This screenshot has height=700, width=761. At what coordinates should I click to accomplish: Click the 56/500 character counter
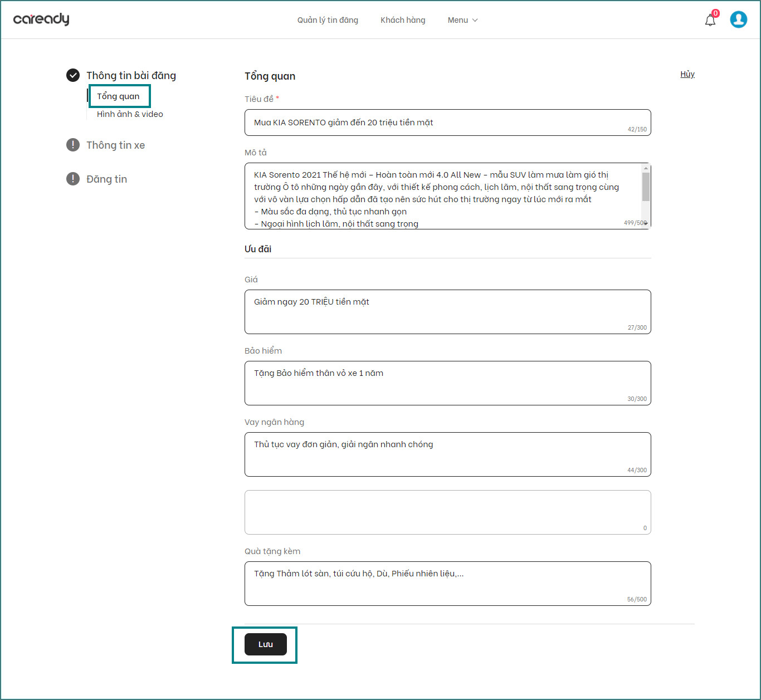(x=637, y=599)
